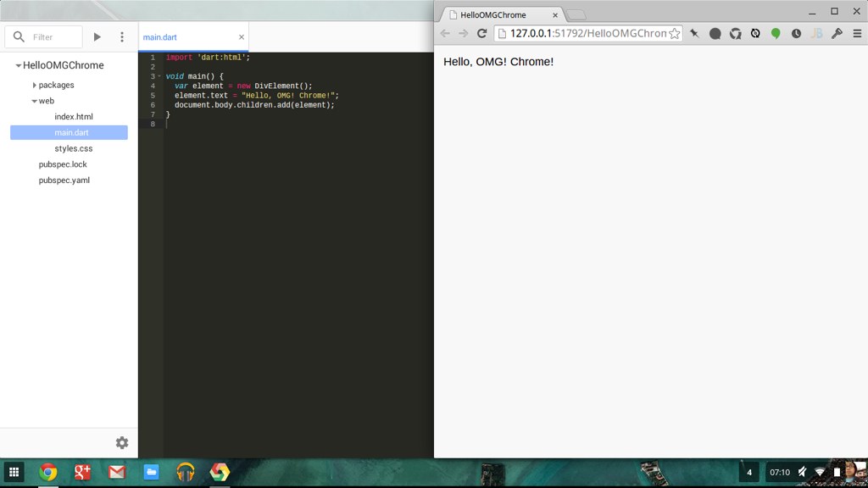Switch to the main.dart editor tab
The image size is (868, 488).
[160, 37]
